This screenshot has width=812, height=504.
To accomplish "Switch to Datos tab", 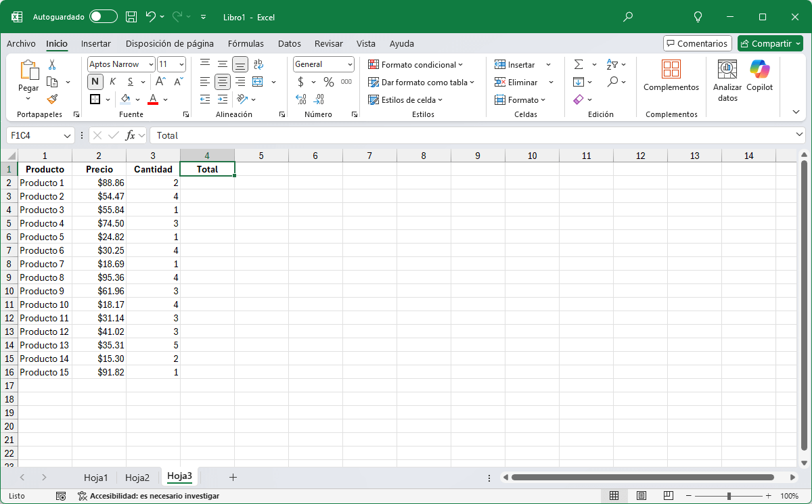I will tap(290, 43).
